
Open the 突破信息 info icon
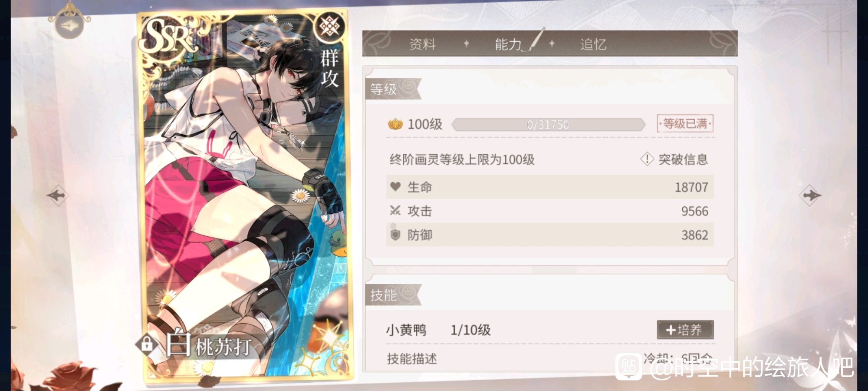647,159
